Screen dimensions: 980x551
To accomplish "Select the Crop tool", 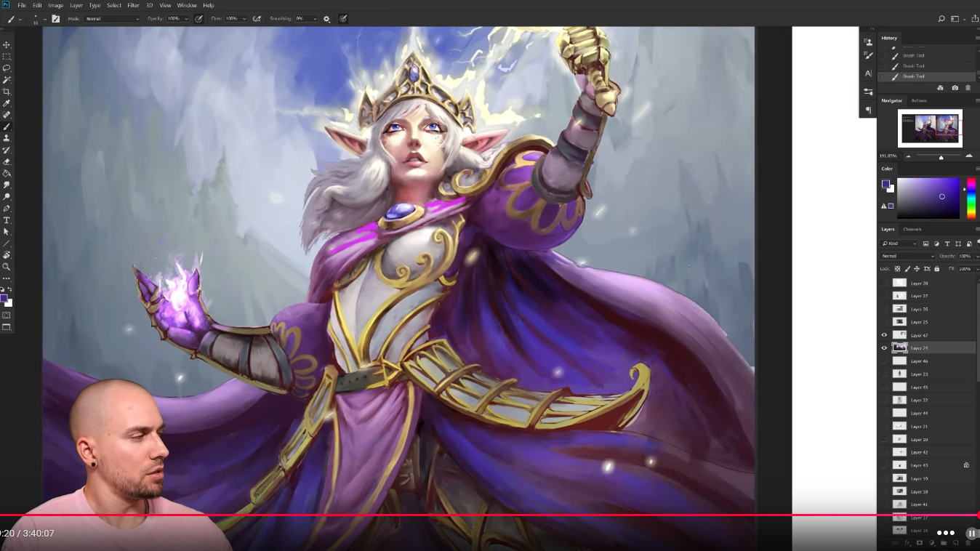I will [7, 92].
